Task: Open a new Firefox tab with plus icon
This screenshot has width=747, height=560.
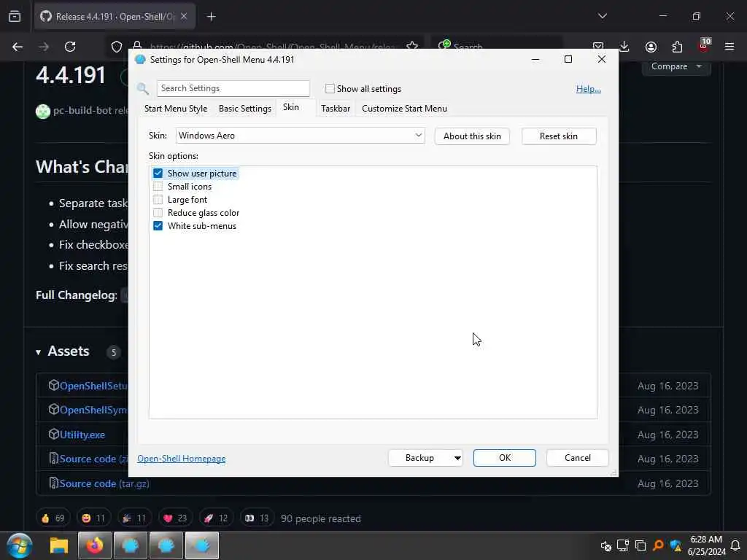Action: pyautogui.click(x=212, y=17)
